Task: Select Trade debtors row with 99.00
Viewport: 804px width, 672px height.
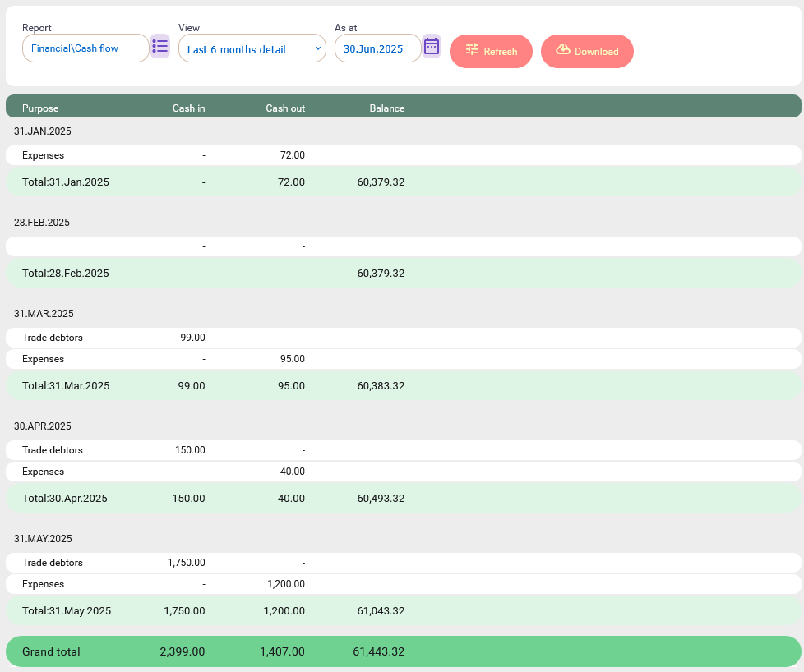Action: pos(404,338)
